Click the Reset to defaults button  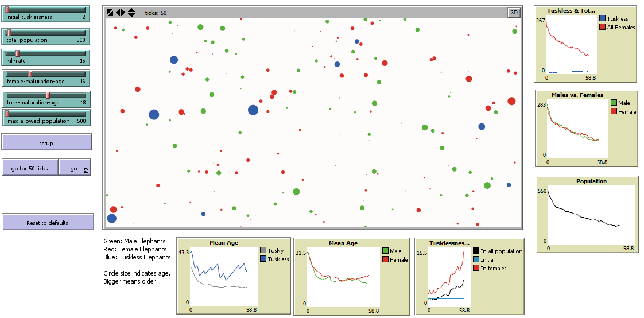48,222
